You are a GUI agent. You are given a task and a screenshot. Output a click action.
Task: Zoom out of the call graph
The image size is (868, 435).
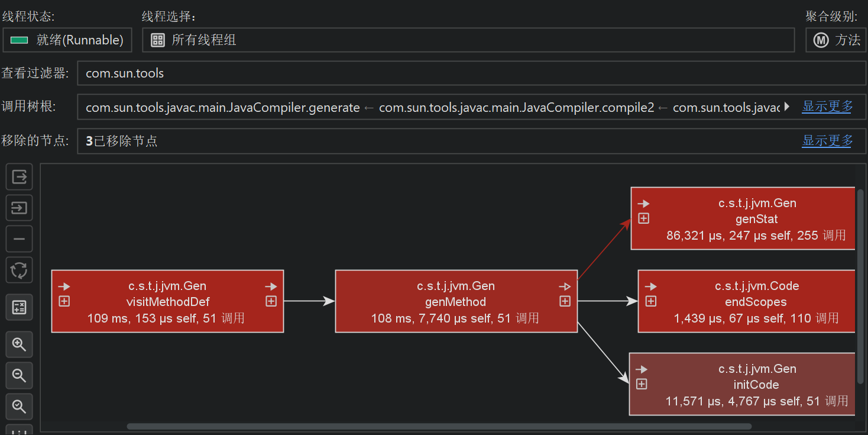(19, 375)
